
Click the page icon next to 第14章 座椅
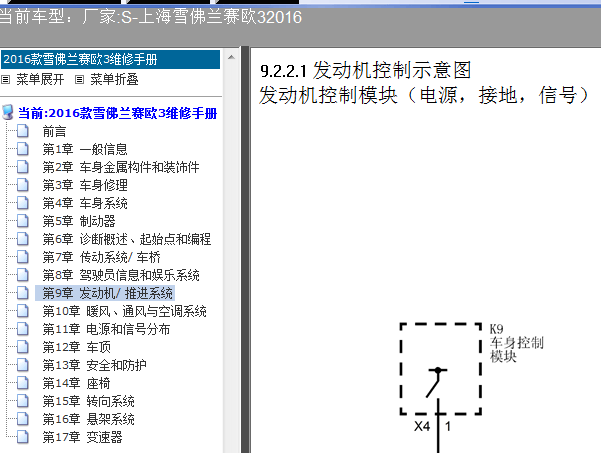point(23,383)
